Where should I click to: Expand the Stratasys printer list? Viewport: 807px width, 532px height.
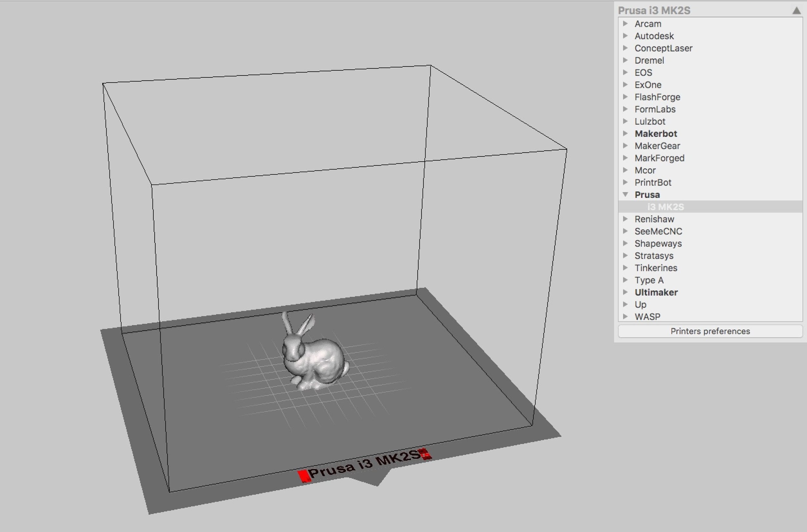point(625,256)
